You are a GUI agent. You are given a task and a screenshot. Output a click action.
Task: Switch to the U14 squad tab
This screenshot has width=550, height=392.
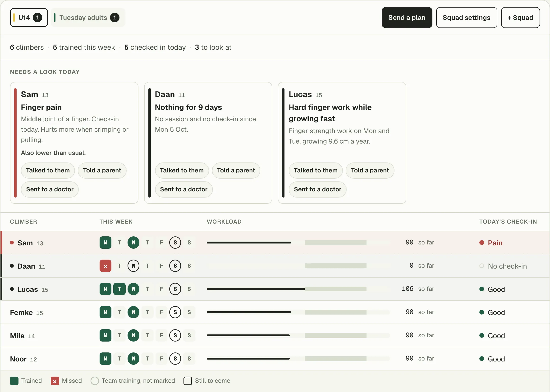pos(29,18)
